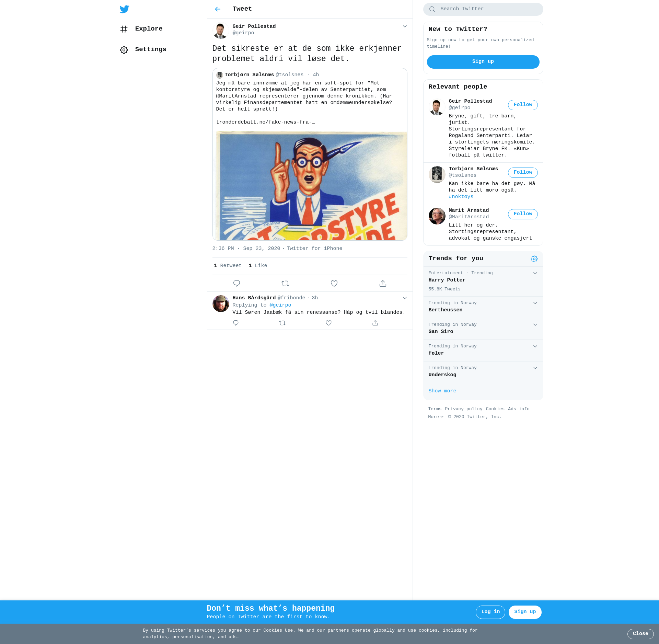The width and height of the screenshot is (659, 644).
Task: Open chevron menu for San Siro trend
Action: click(535, 325)
